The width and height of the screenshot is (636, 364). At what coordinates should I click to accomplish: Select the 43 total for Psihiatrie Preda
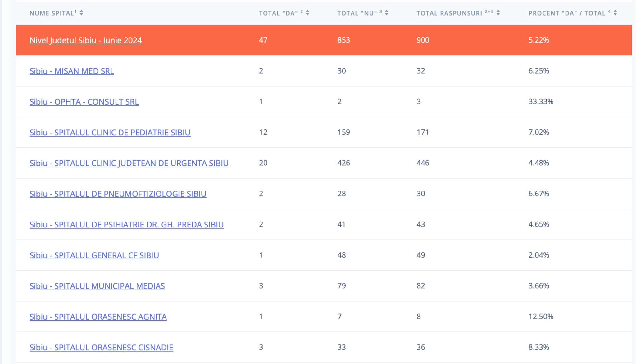(421, 224)
